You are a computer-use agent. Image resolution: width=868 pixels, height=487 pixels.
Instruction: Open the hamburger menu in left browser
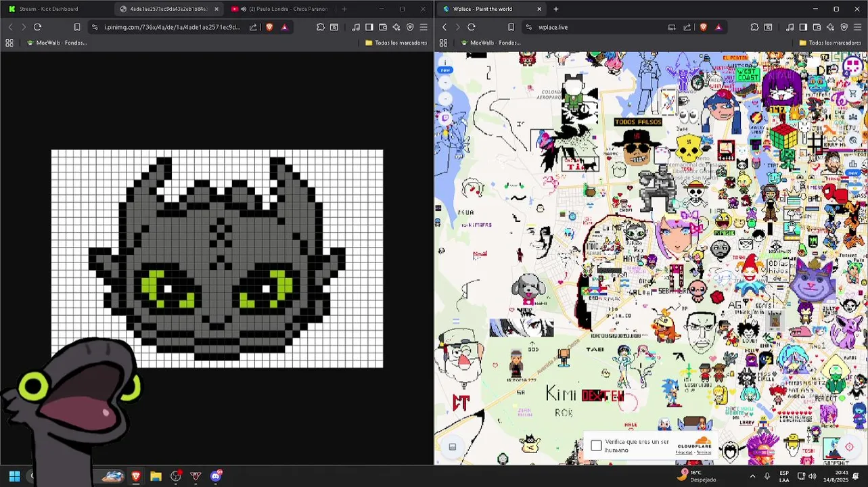point(424,27)
